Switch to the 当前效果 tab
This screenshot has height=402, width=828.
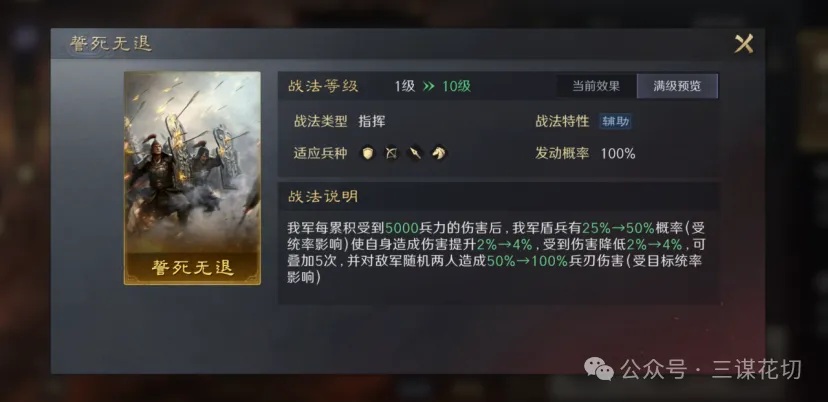tap(596, 86)
